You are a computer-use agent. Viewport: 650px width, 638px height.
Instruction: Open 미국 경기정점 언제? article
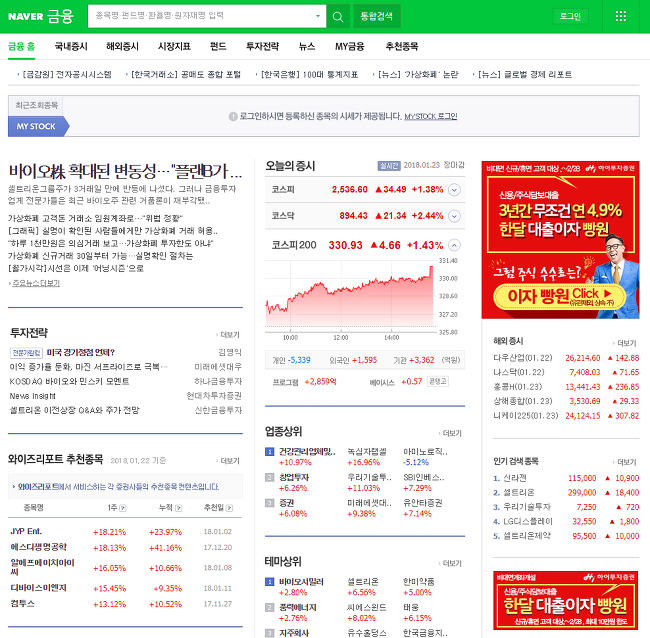coord(80,352)
